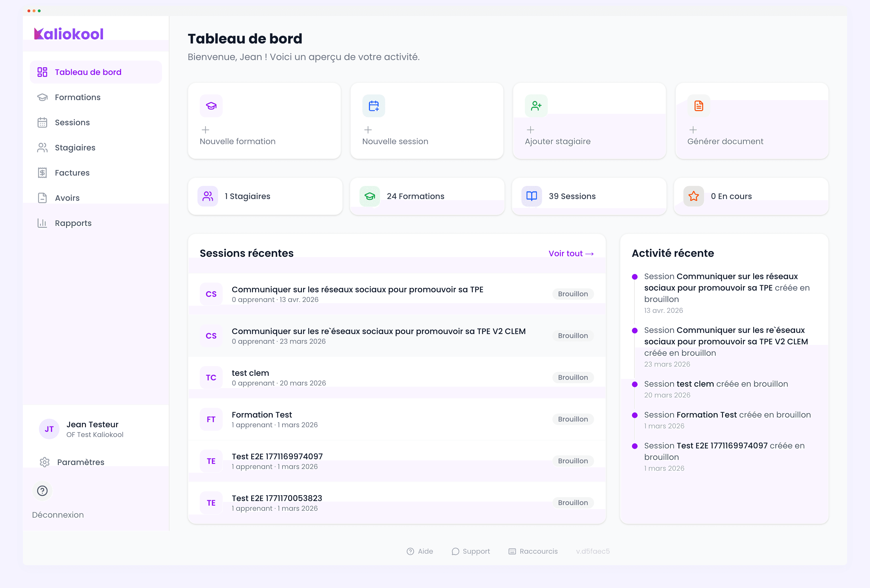
Task: Select Sessions in the sidebar
Action: pyautogui.click(x=72, y=122)
